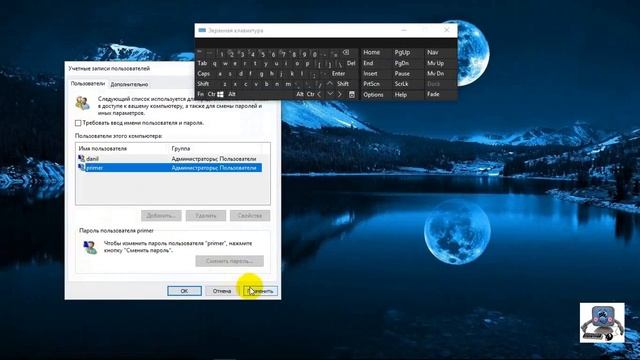Click the 5 key on on-screen keyboard
Image resolution: width=640 pixels, height=360 pixels.
(x=263, y=54)
